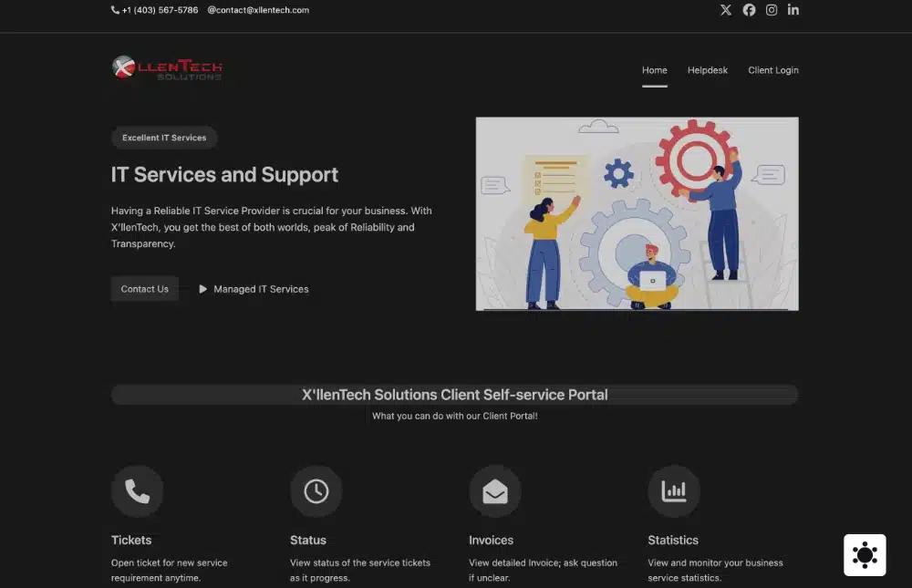Screen dimensions: 912x588
Task: Go to Client Login page
Action: pos(772,70)
